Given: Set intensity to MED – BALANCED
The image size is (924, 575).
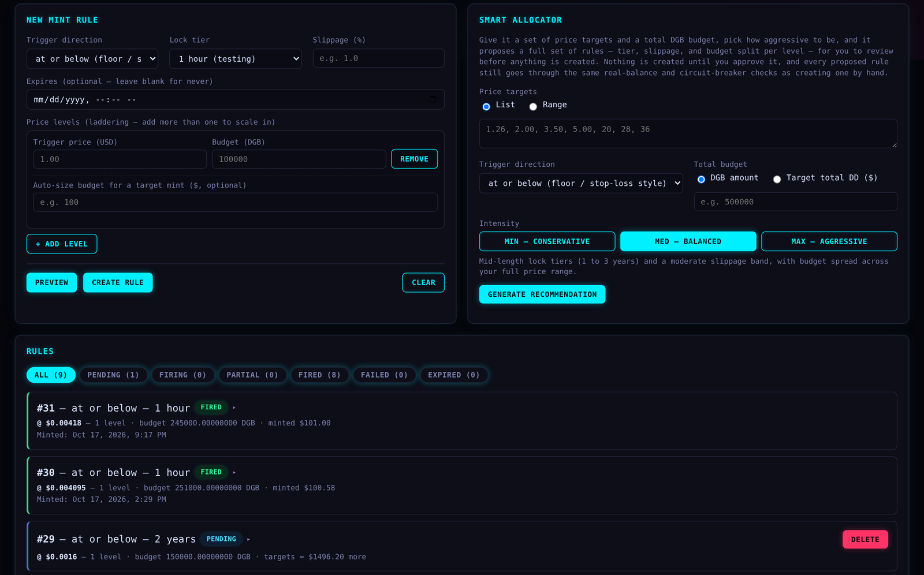Looking at the screenshot, I should 688,241.
